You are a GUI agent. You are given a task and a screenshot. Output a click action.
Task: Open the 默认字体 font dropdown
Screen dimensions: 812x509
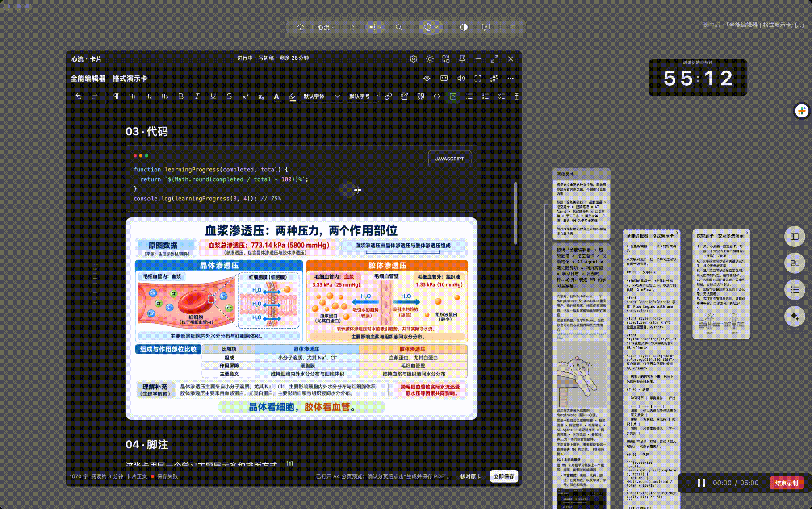click(322, 96)
